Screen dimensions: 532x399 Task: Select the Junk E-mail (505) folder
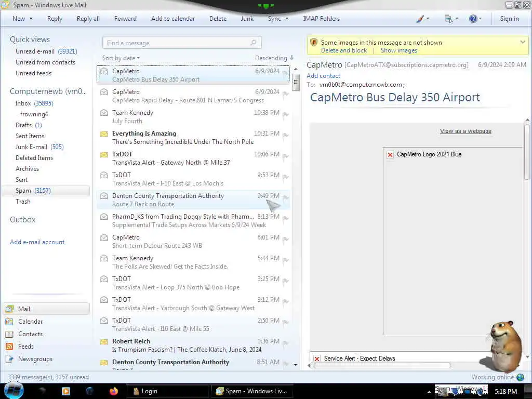[39, 147]
